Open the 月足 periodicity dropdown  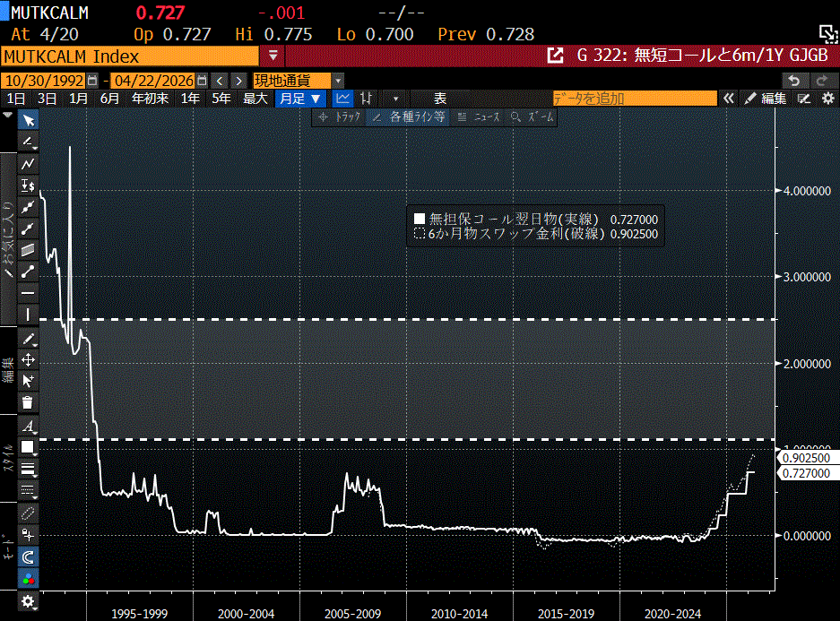(299, 98)
